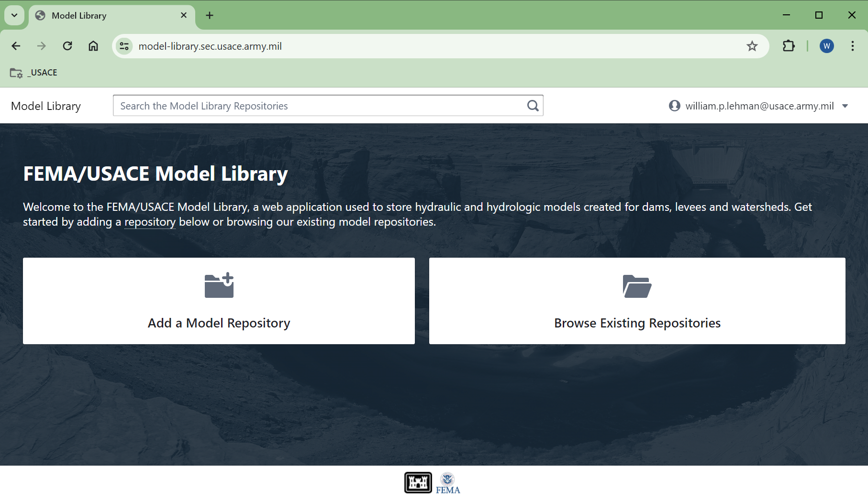Open the repository link in welcome text

pyautogui.click(x=150, y=222)
